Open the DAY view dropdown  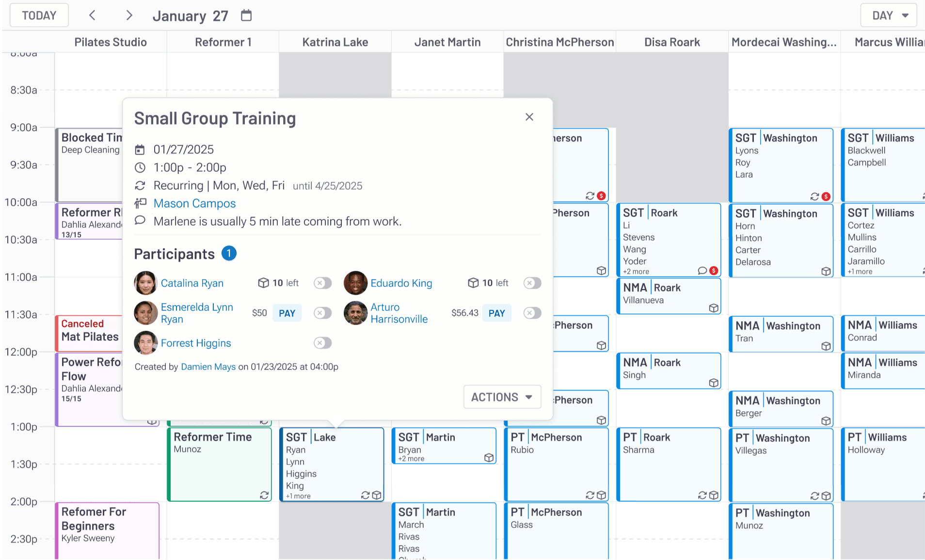pos(888,15)
